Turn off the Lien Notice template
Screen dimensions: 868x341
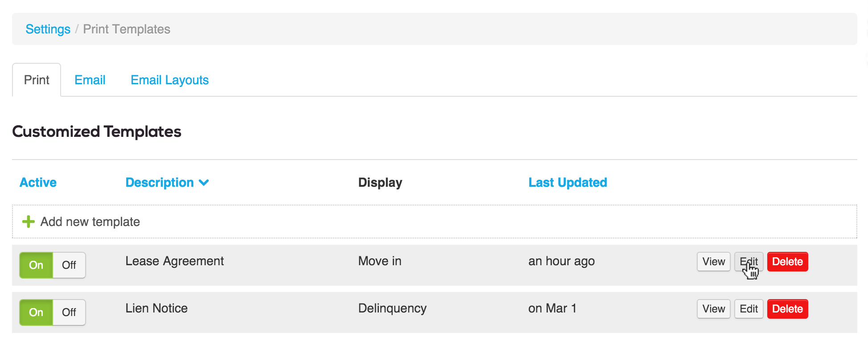click(69, 312)
